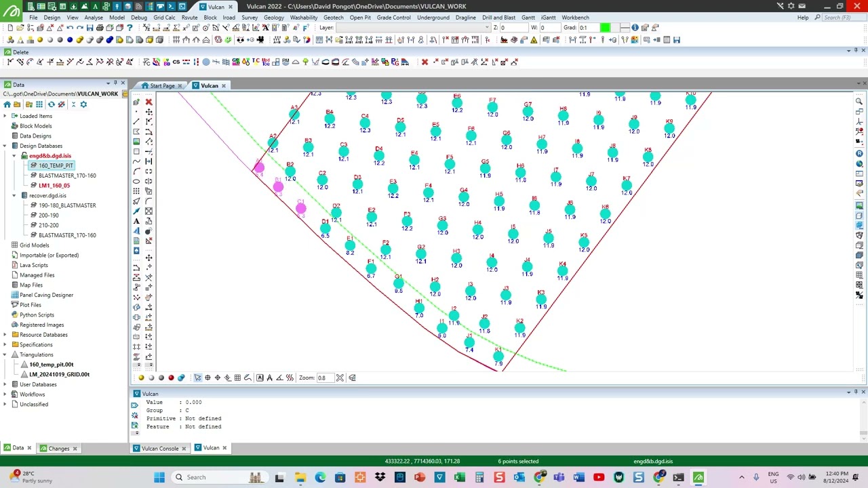
Task: Expand the Loaded Items tree node
Action: (x=5, y=116)
